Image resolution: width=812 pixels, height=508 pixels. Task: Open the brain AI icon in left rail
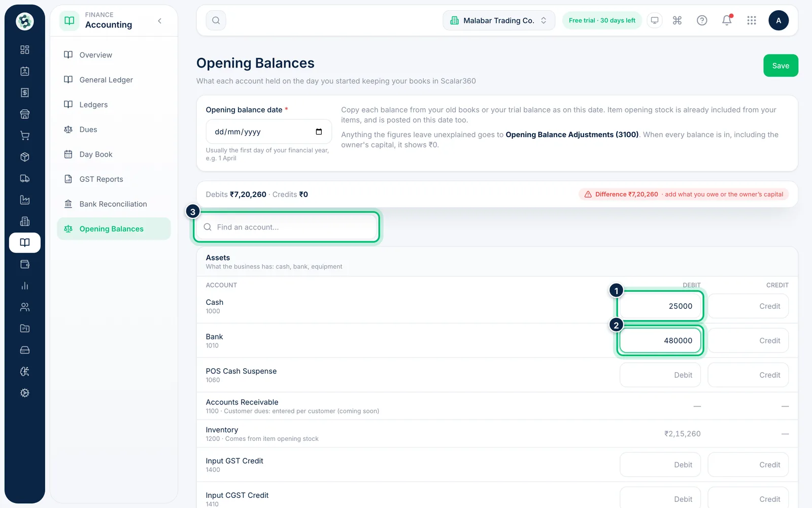(24, 371)
